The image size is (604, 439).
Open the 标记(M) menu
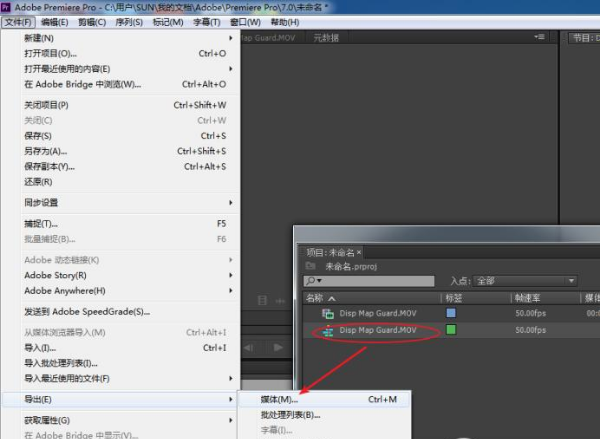pos(168,22)
